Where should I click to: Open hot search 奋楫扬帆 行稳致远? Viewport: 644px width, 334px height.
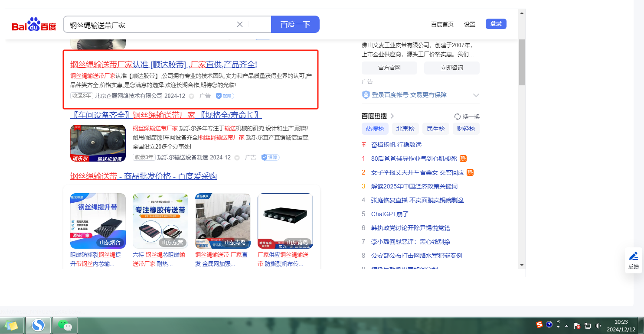click(396, 145)
